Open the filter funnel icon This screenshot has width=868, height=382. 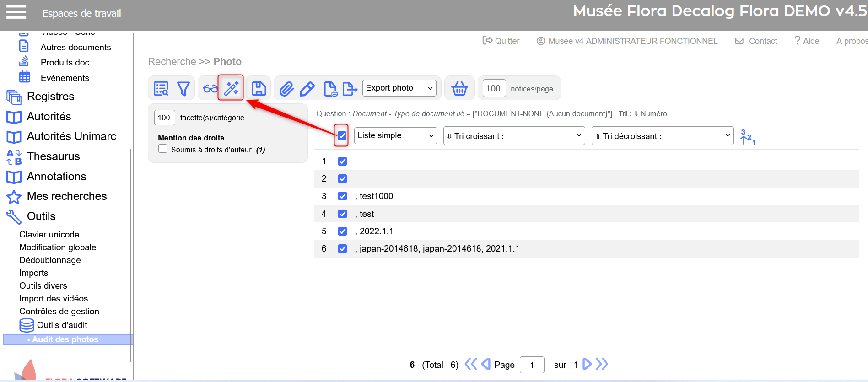click(x=183, y=88)
